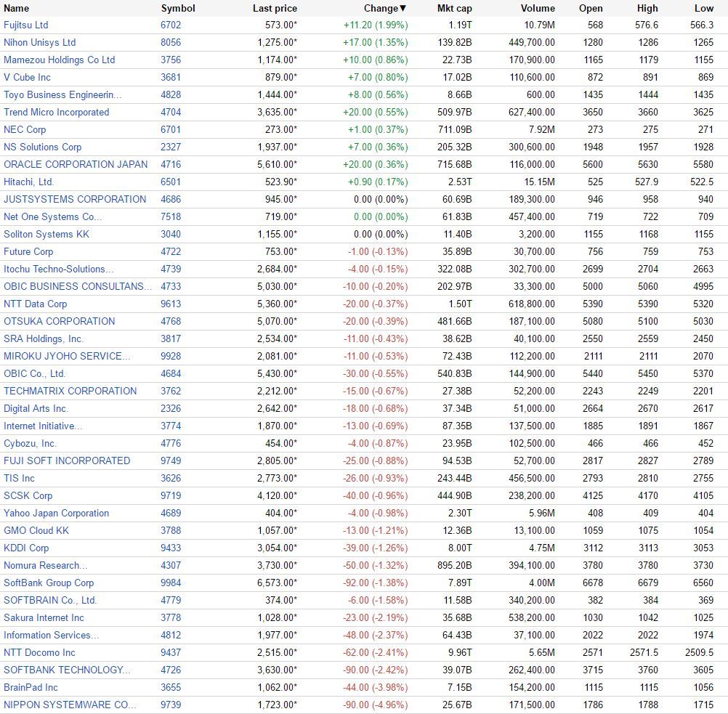This screenshot has height=714, width=728.
Task: Open OTSUKA CORPORATION link
Action: [x=59, y=321]
